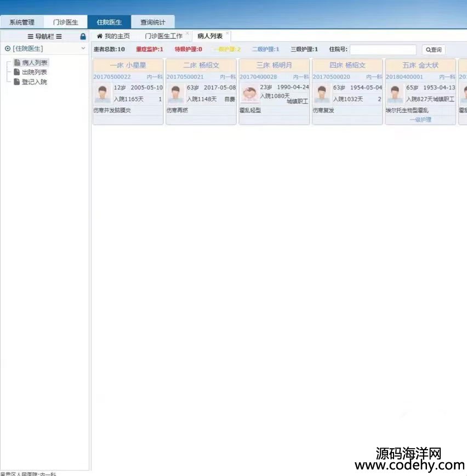The image size is (467, 476).
Task: Click hamburger icon left of 导航栏
Action: coord(30,37)
